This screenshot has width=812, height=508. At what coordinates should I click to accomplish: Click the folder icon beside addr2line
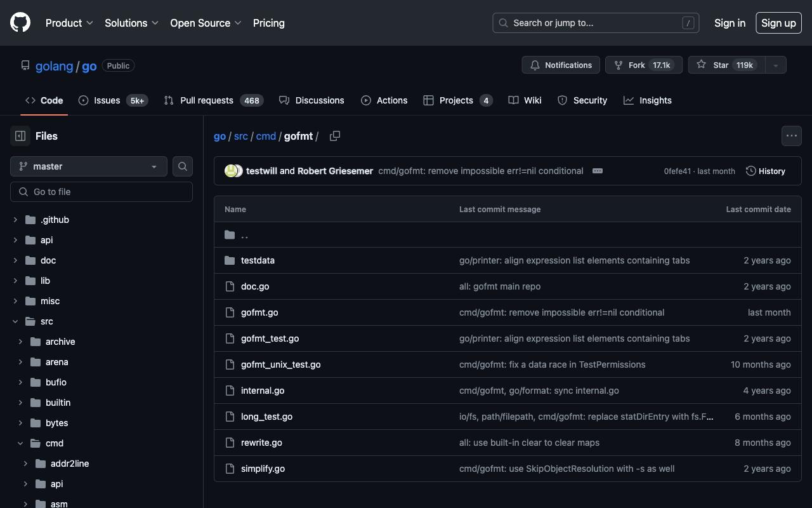click(x=41, y=464)
